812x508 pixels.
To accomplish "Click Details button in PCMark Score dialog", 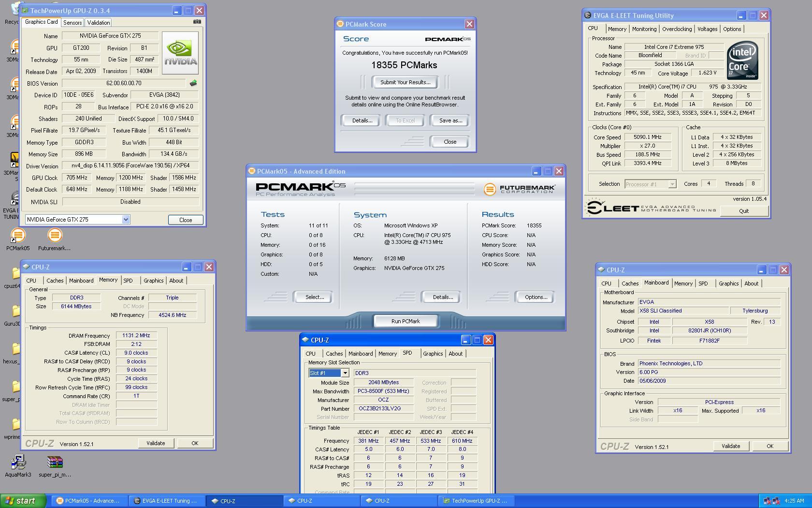I will pyautogui.click(x=362, y=120).
